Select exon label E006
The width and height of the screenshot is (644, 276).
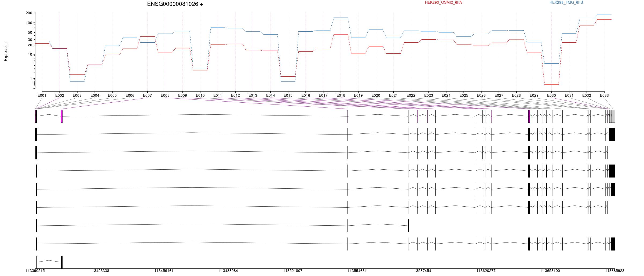tap(130, 95)
